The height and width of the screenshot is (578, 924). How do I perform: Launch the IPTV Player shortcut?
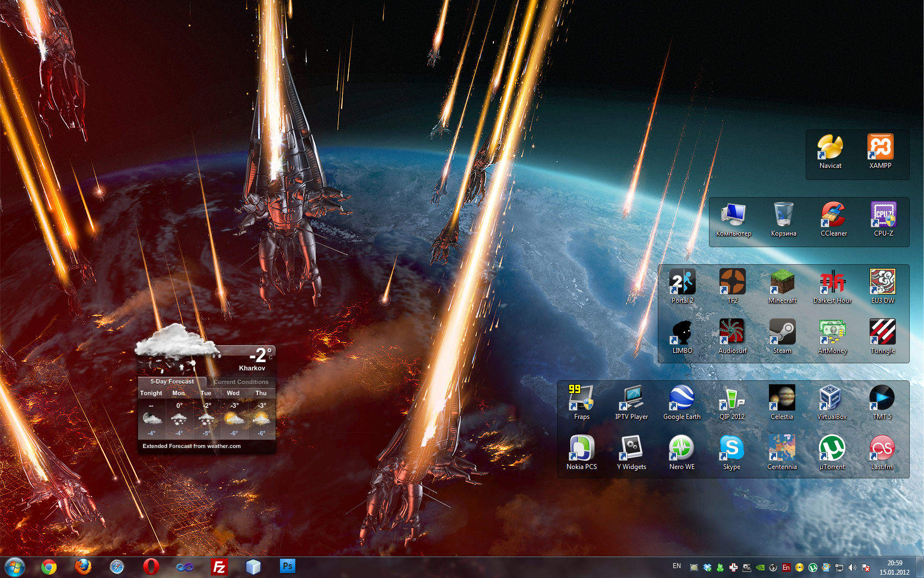tap(631, 402)
